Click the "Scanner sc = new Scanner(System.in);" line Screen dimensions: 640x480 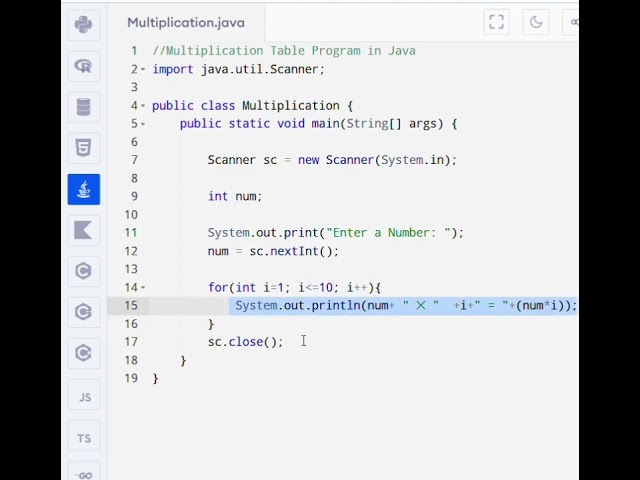click(x=332, y=160)
